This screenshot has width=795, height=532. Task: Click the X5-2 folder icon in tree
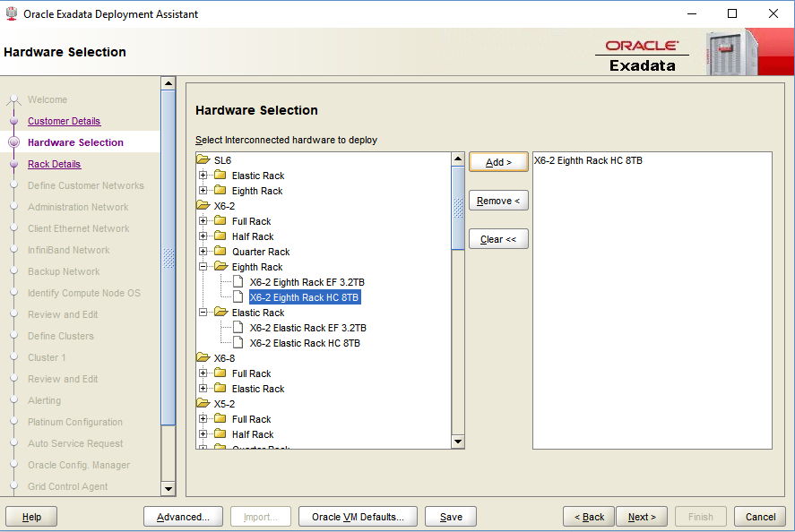point(203,404)
